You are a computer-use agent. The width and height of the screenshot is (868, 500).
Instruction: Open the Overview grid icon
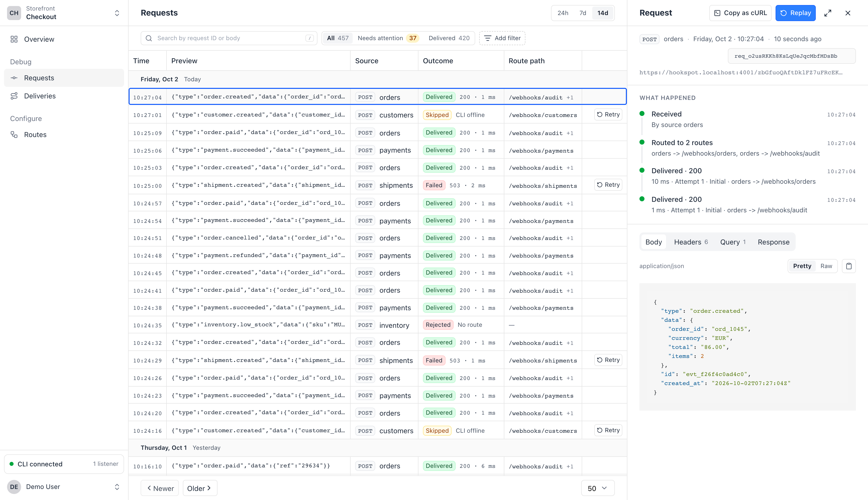(14, 39)
